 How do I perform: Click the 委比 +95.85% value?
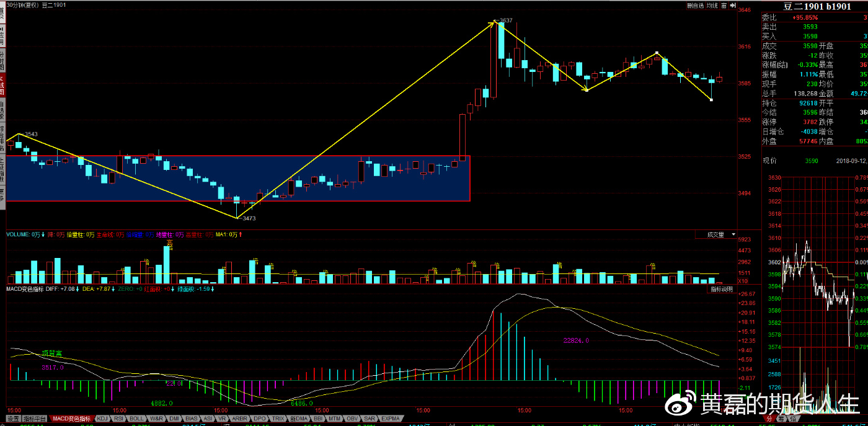(x=805, y=17)
